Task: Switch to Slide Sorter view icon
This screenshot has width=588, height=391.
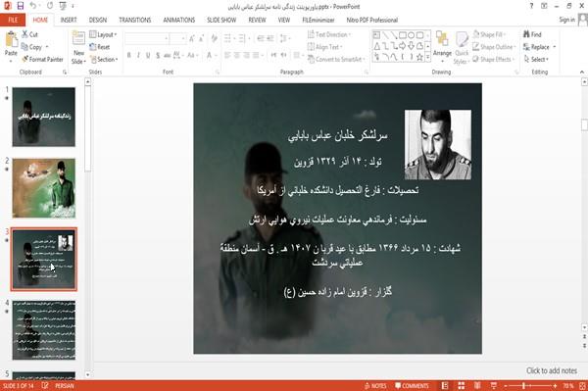Action: (x=462, y=386)
